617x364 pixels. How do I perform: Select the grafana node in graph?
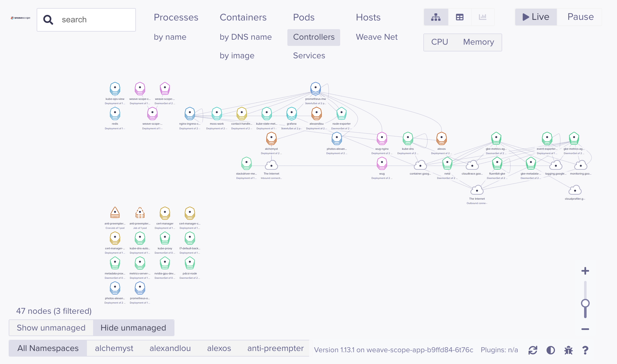coord(291,113)
